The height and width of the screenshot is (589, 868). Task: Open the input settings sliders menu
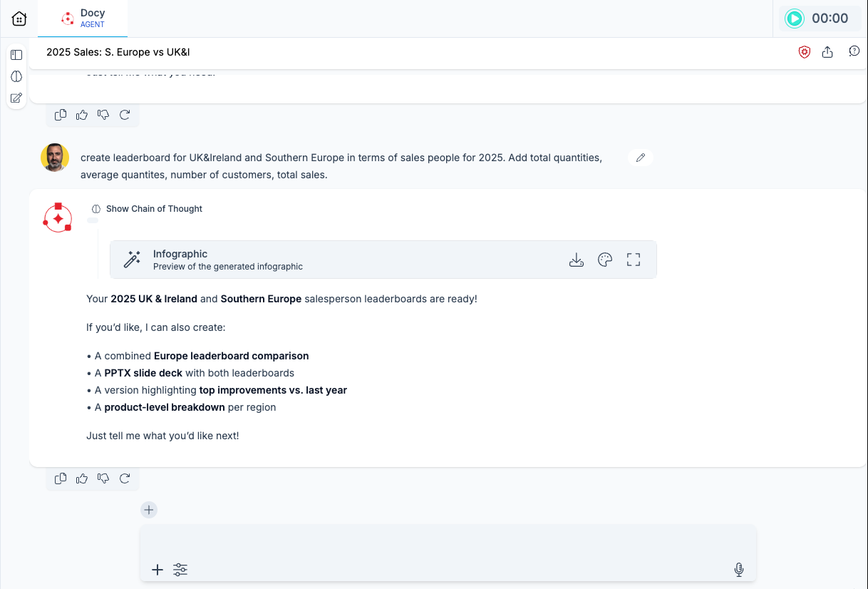click(180, 570)
